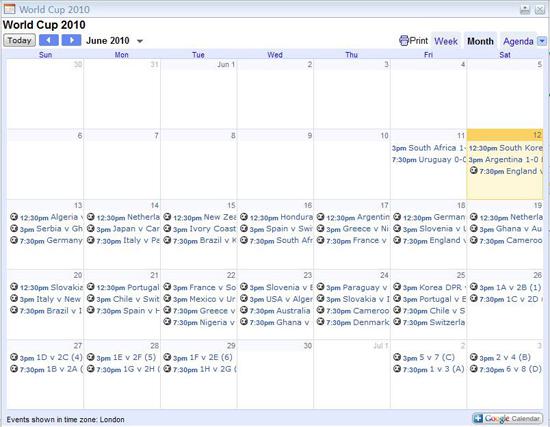Click the Today button
Image resolution: width=550 pixels, height=427 pixels.
(19, 40)
